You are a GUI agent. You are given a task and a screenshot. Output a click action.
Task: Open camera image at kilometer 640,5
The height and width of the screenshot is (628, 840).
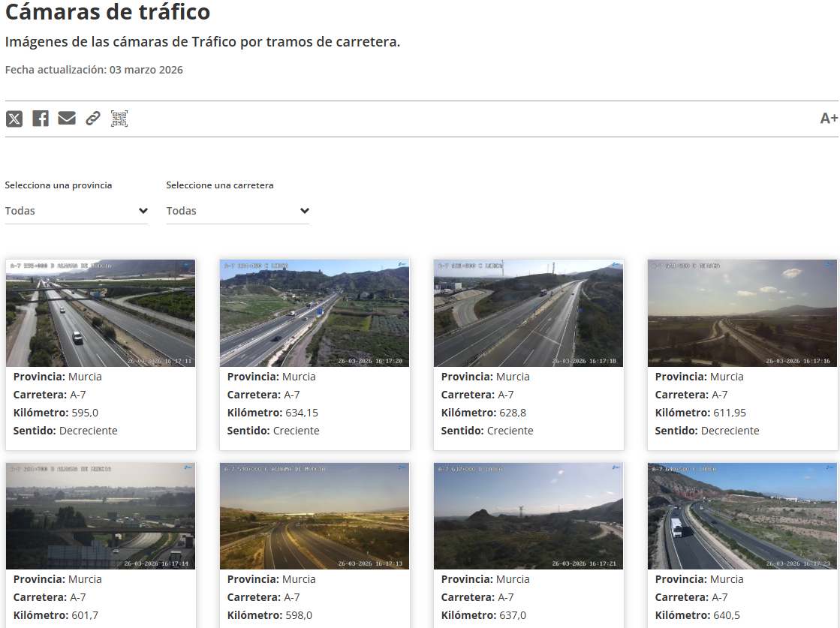pos(742,516)
